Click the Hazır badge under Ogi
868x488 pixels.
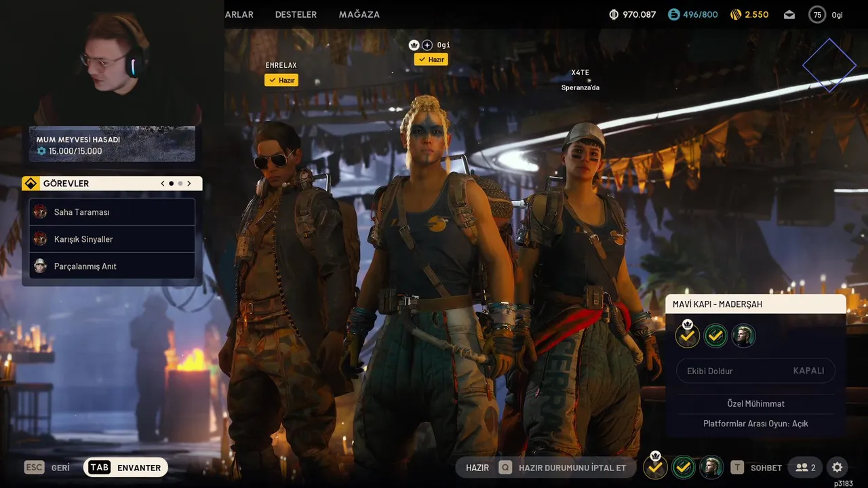[431, 59]
